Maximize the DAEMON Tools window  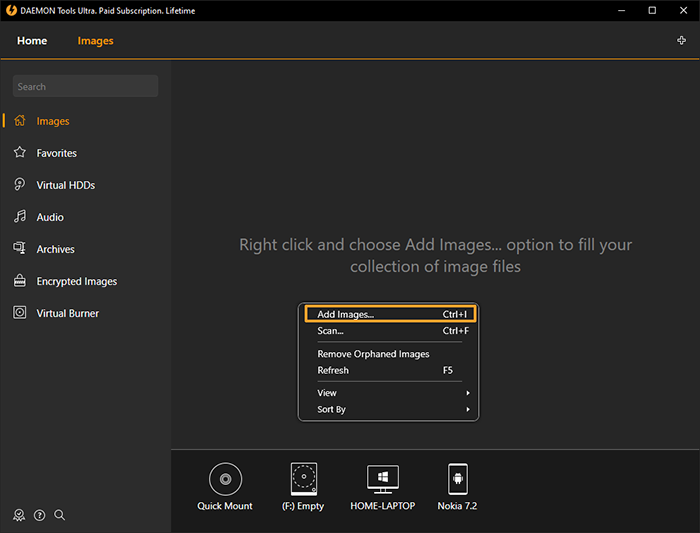[x=652, y=10]
